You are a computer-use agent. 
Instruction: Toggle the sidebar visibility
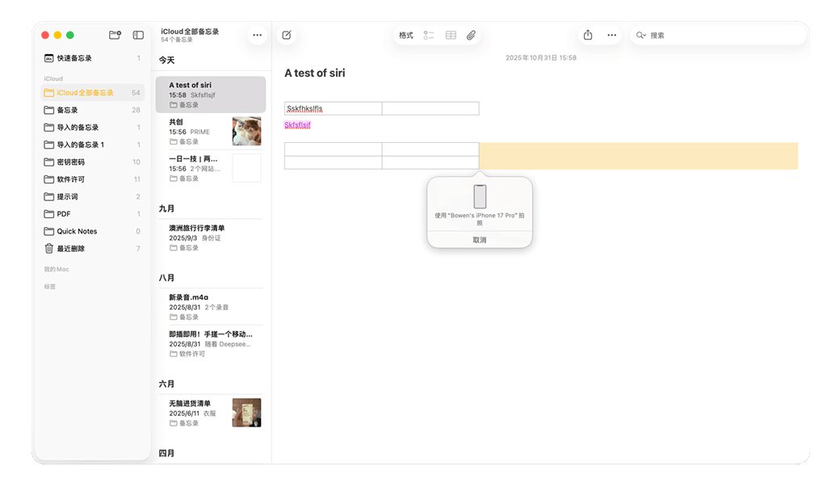pyautogui.click(x=138, y=35)
